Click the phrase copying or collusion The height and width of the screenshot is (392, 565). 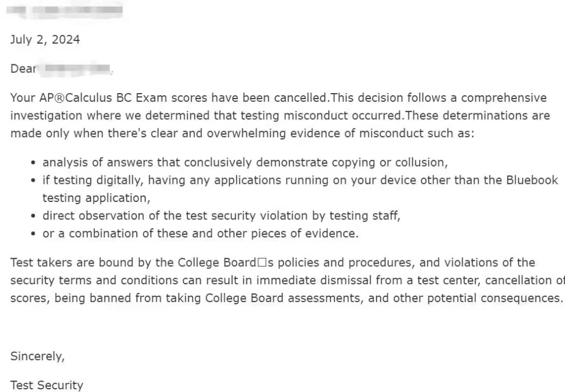click(390, 162)
